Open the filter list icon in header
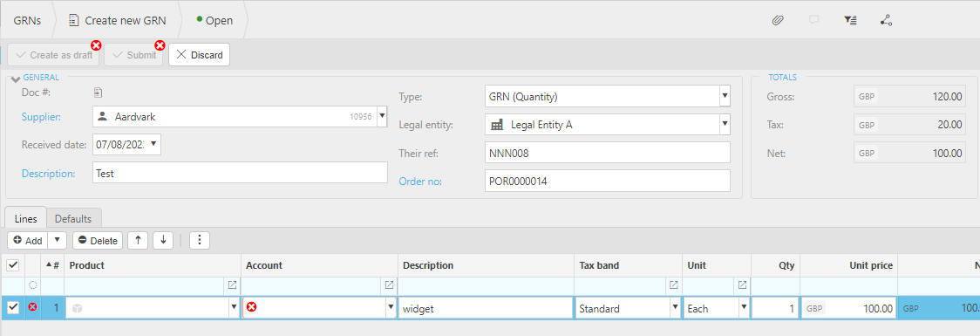This screenshot has width=980, height=336. click(x=850, y=20)
